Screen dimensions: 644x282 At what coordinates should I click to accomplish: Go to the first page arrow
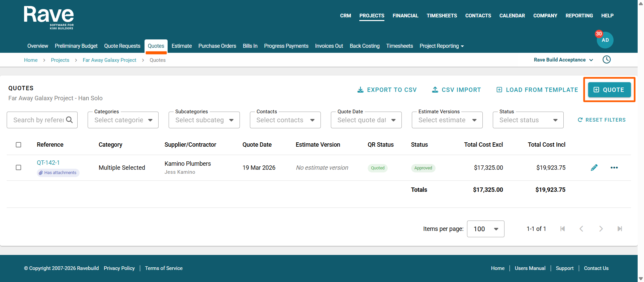(562, 229)
